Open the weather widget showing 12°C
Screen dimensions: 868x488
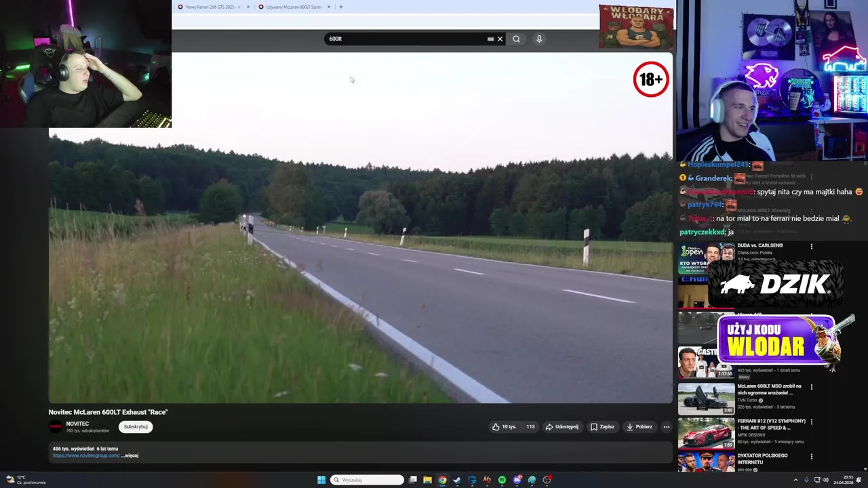click(25, 480)
